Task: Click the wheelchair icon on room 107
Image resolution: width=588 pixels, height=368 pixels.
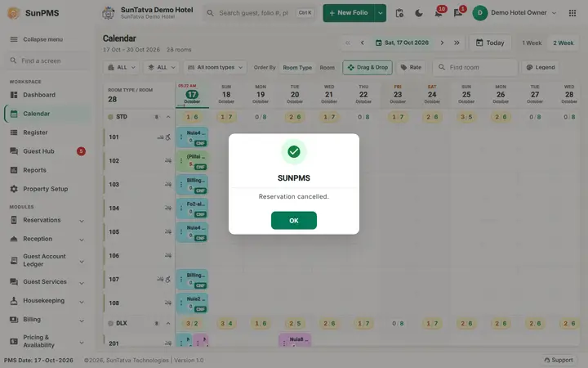Action: (x=168, y=280)
